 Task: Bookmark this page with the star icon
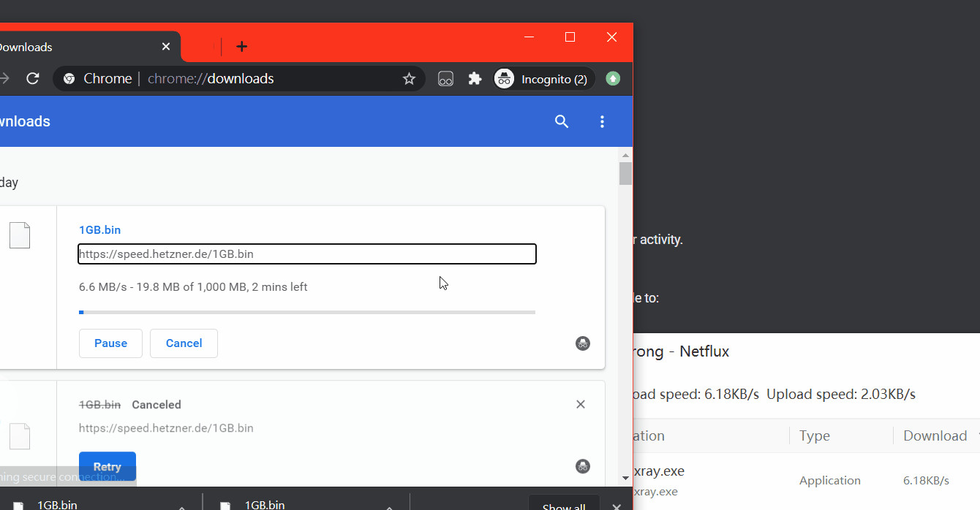click(409, 78)
